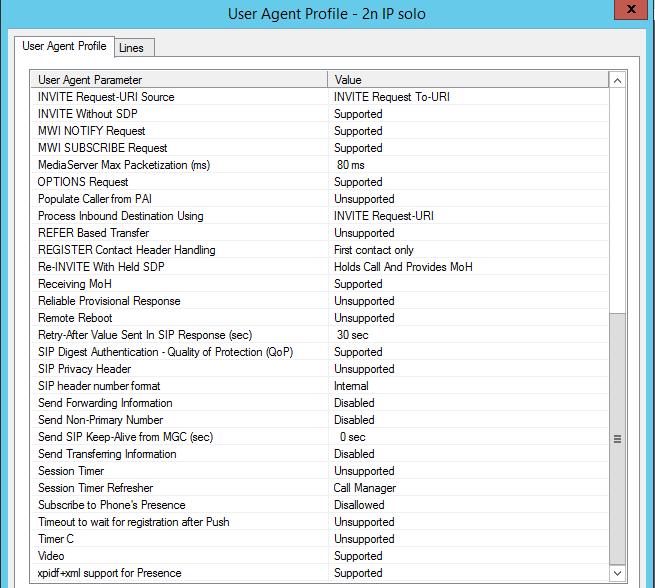The width and height of the screenshot is (655, 588).
Task: Open the Re-INVITE With Held SDP value
Action: [x=403, y=267]
